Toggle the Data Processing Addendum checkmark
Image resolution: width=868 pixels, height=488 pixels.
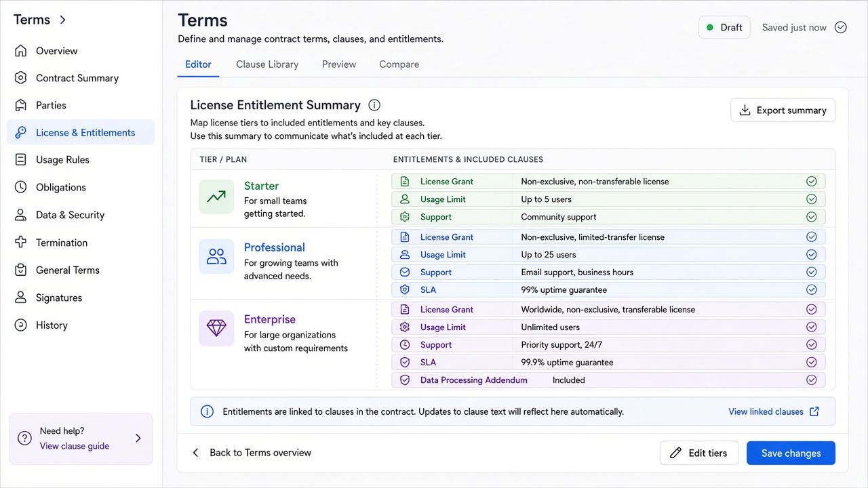click(x=811, y=380)
